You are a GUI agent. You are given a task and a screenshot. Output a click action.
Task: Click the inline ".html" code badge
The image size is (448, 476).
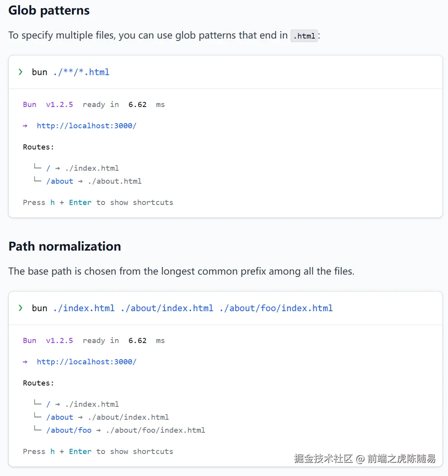(304, 36)
